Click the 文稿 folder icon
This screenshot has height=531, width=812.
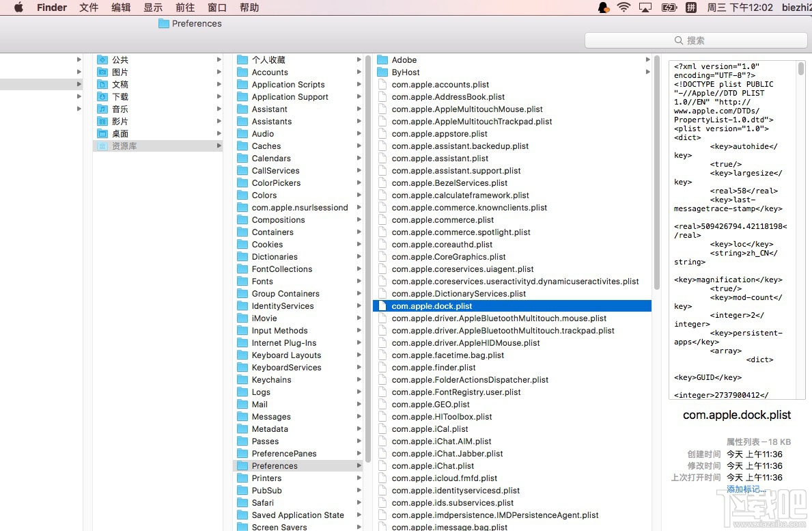click(x=102, y=85)
